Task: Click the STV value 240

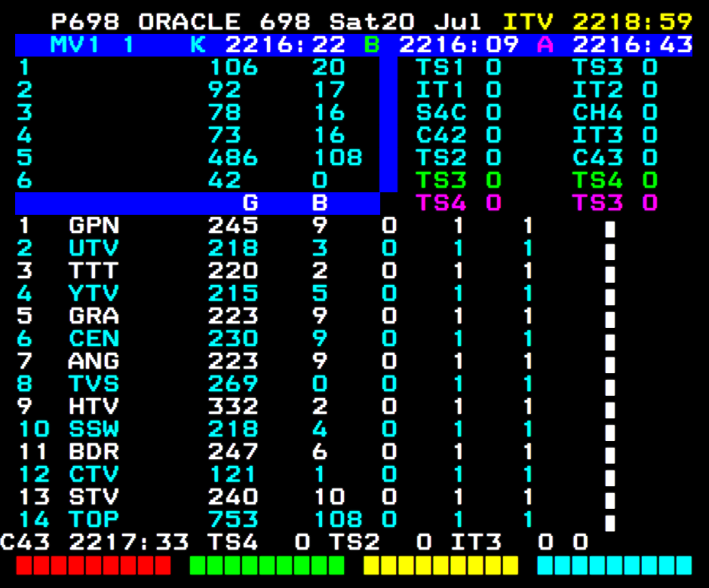Action: pyautogui.click(x=233, y=496)
